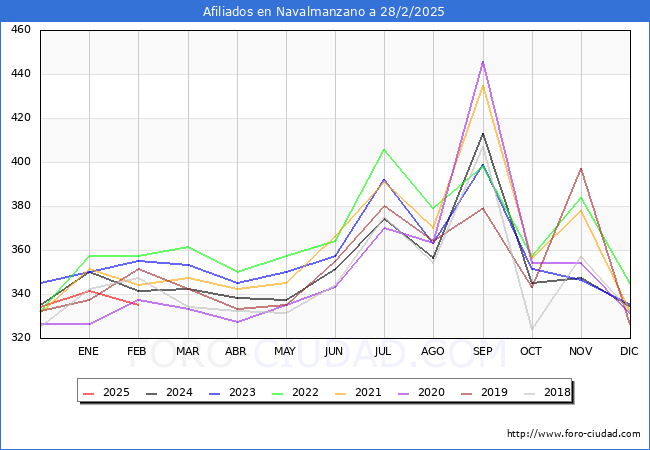Click the 320 y-axis value

[x=21, y=338]
